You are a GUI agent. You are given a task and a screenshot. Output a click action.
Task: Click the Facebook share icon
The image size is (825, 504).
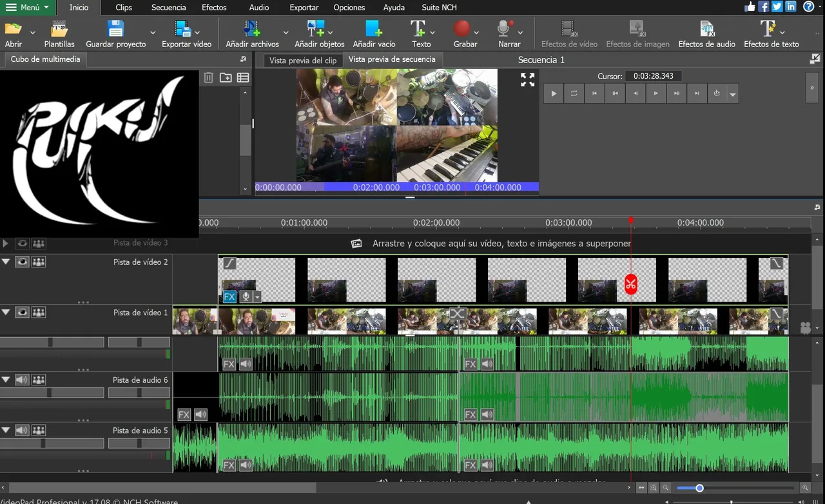764,7
